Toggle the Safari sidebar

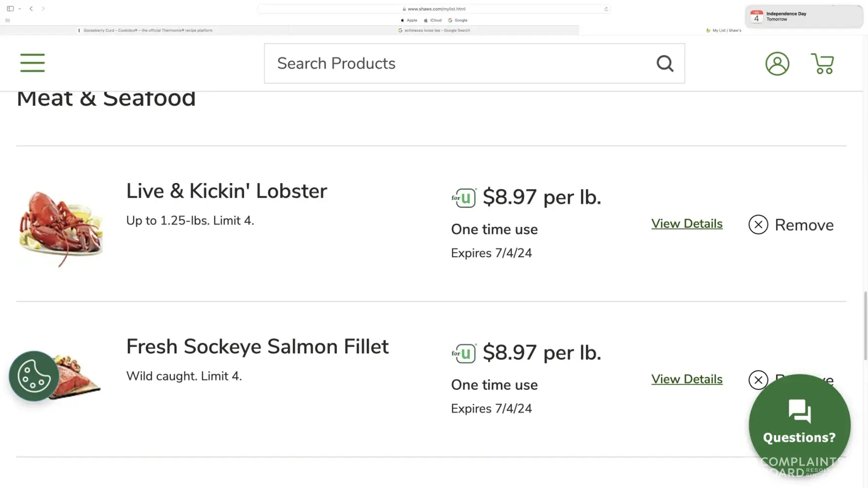[x=10, y=9]
